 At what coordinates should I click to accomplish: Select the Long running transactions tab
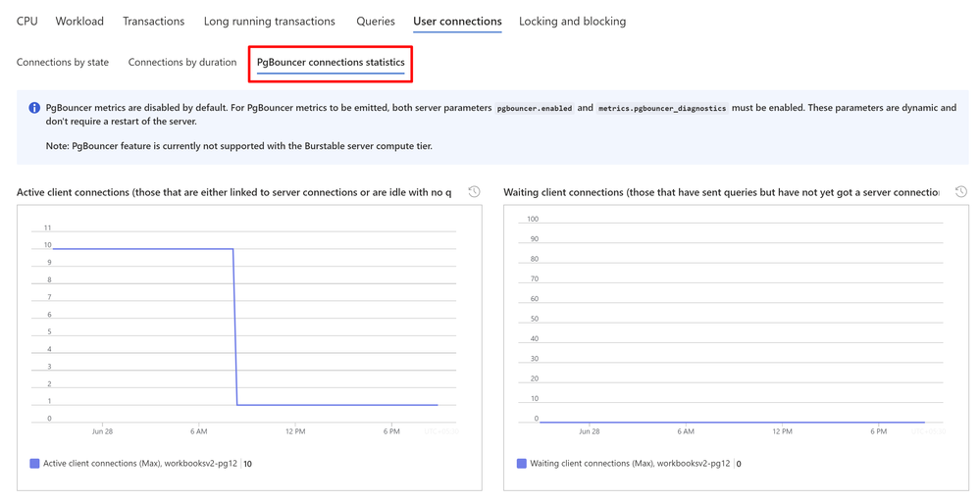[x=270, y=22]
